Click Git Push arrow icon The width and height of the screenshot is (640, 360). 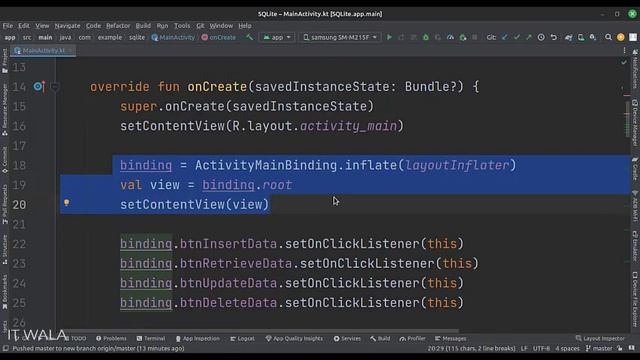click(x=529, y=37)
